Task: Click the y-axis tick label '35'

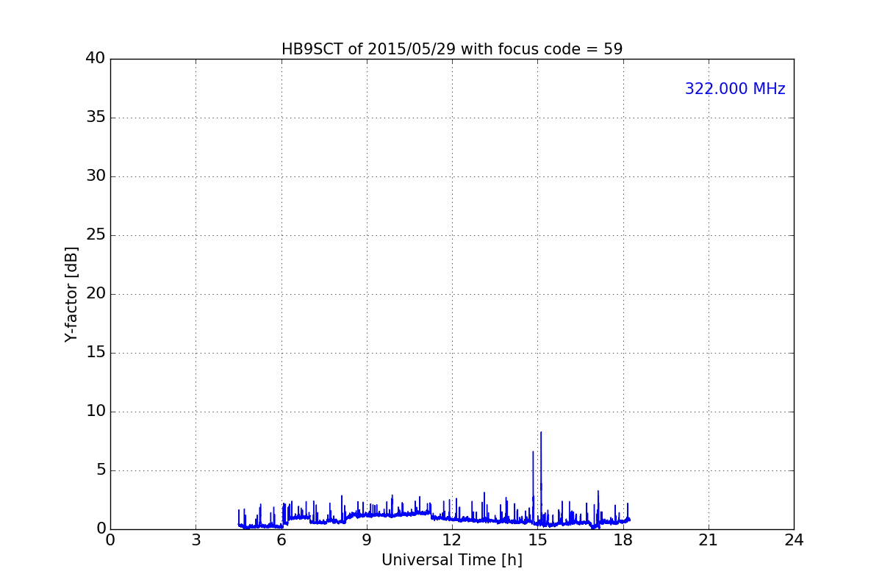Action: pos(96,118)
